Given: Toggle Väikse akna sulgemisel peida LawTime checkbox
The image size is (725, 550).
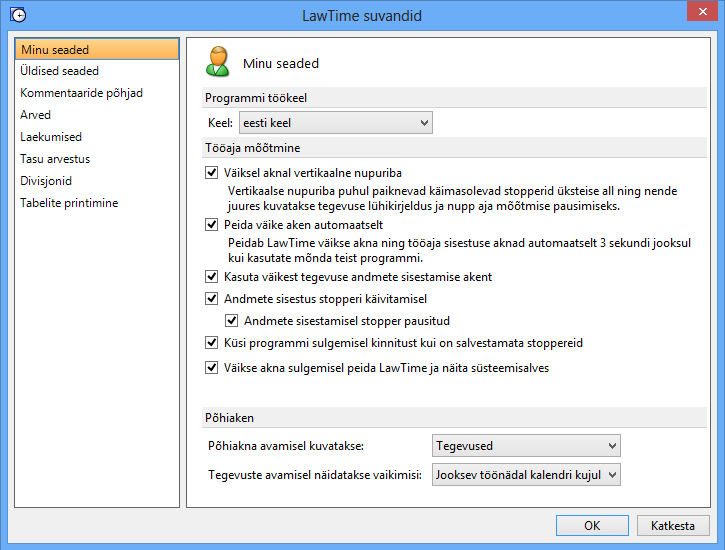Looking at the screenshot, I should pyautogui.click(x=211, y=368).
